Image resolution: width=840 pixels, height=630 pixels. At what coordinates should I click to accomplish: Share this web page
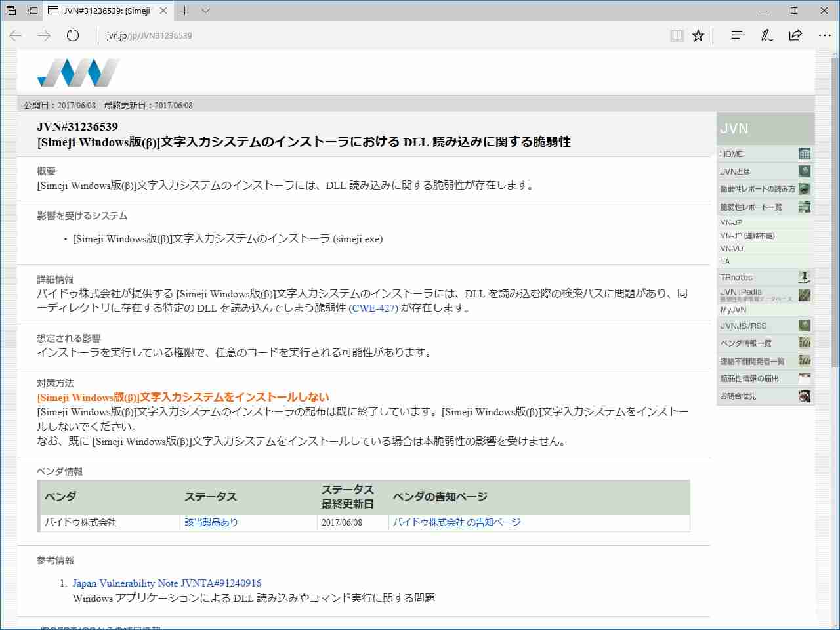[795, 35]
